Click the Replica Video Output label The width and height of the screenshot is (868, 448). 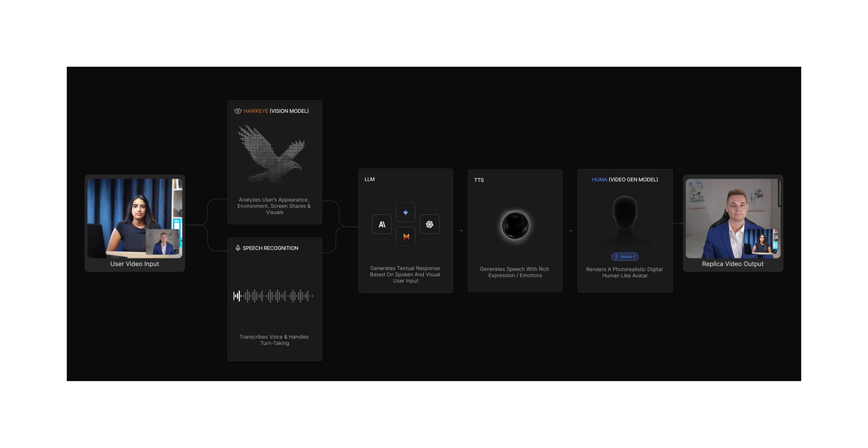[x=733, y=264]
